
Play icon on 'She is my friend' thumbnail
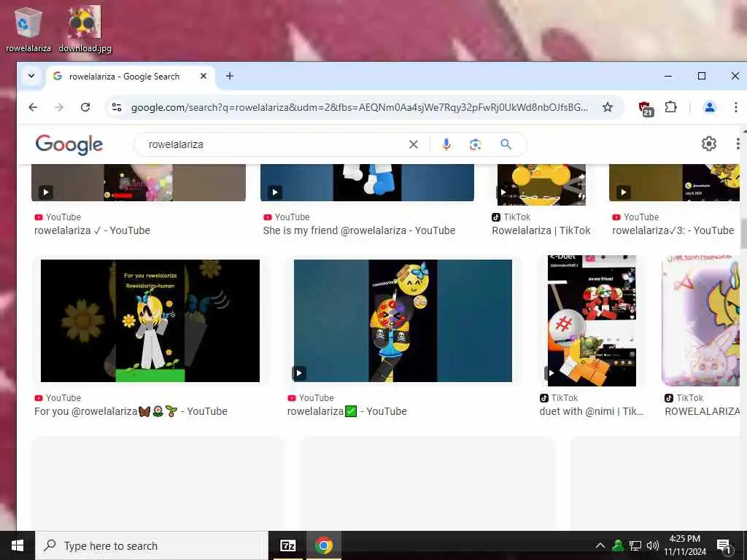(275, 192)
